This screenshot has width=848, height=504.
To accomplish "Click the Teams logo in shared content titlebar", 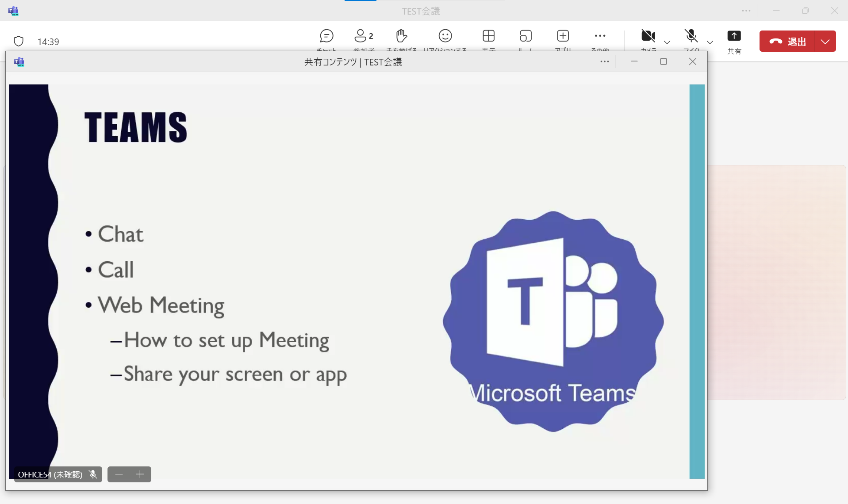I will pyautogui.click(x=19, y=61).
